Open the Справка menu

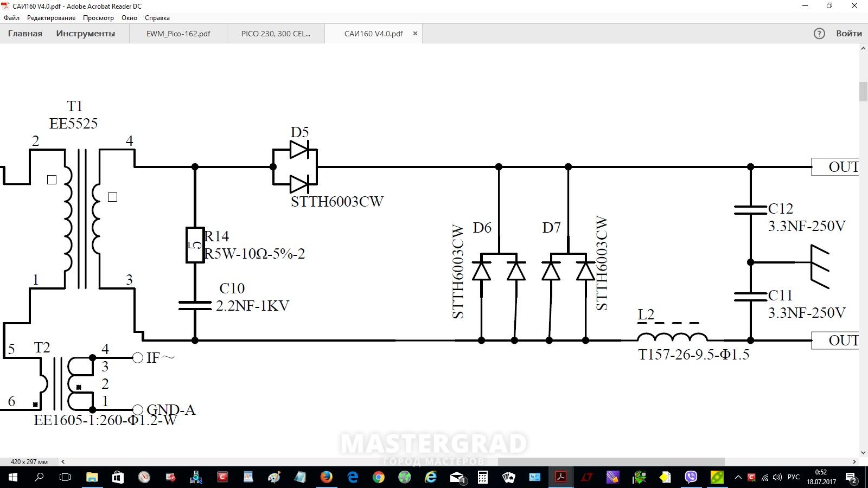pos(157,18)
